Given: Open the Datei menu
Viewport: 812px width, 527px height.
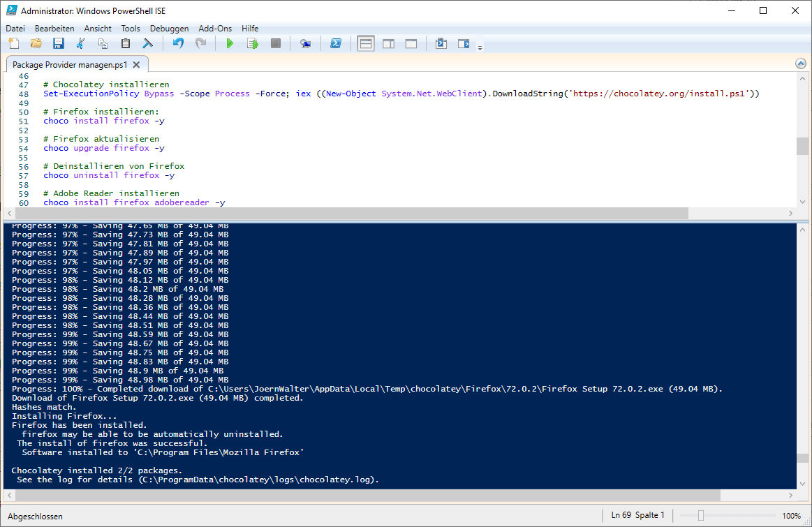Looking at the screenshot, I should [x=15, y=29].
